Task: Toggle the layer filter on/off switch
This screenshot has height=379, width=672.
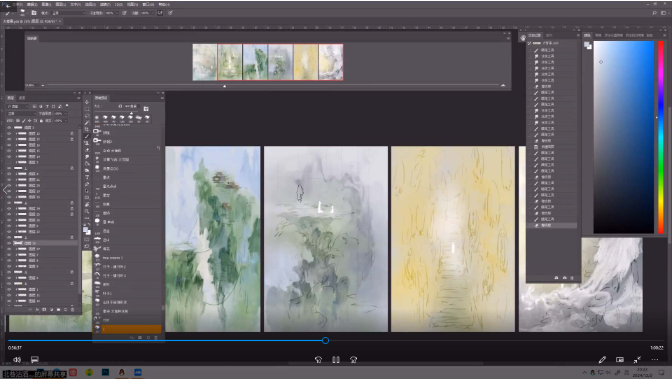Action: click(x=67, y=106)
